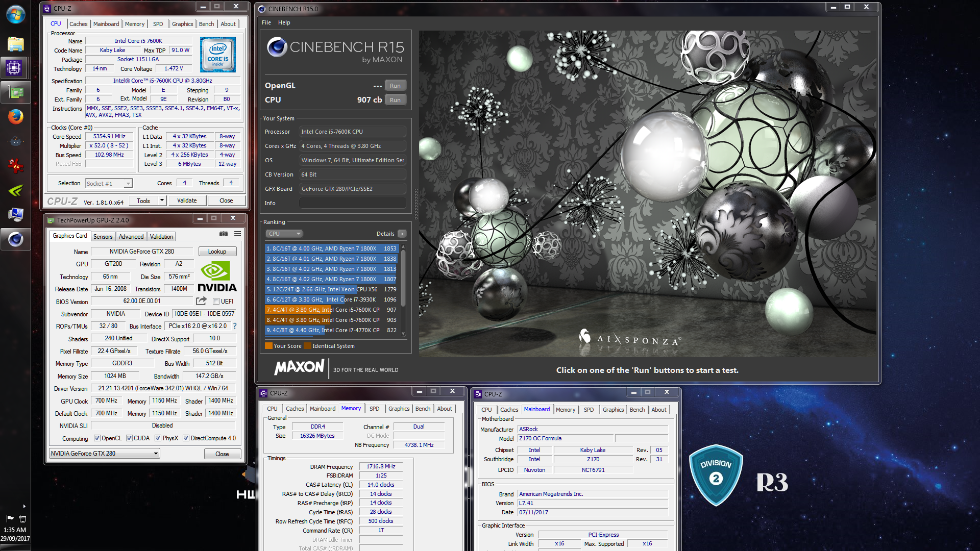
Task: Open the red 64 puzzle-piece taskbar icon
Action: 15,165
